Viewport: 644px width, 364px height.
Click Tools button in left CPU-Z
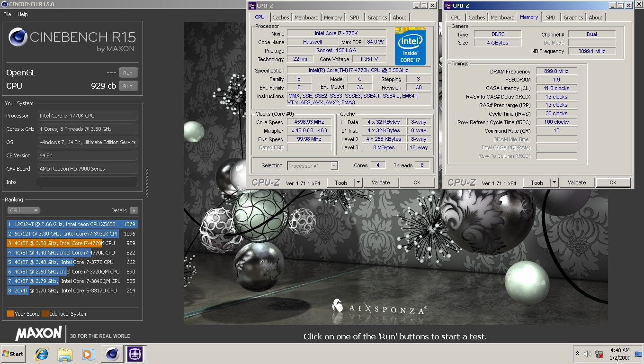click(341, 182)
